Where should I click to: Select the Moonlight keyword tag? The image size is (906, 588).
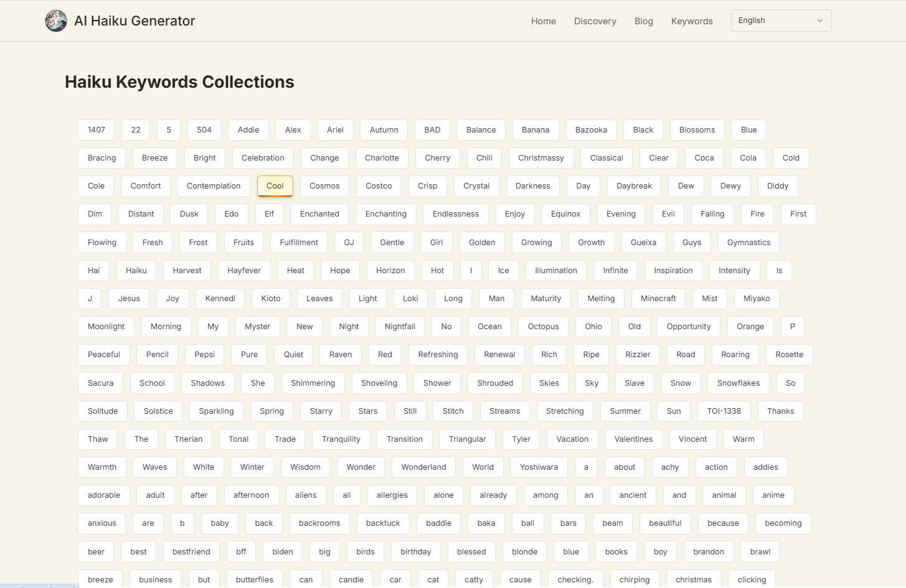pos(106,327)
